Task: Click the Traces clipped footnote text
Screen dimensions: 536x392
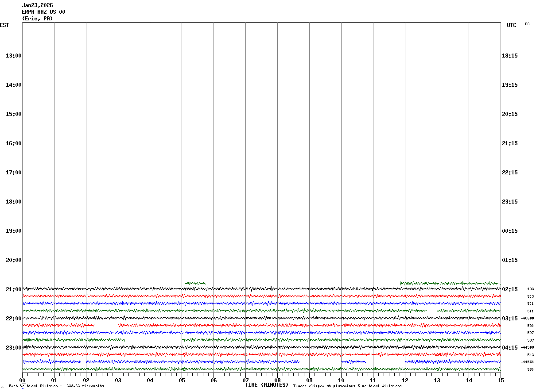Action: click(x=347, y=386)
